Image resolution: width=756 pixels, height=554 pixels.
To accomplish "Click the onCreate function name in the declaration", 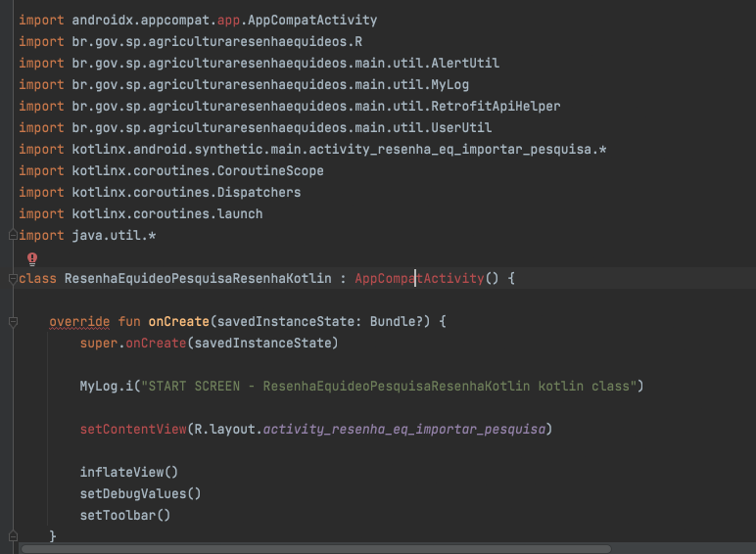I will tap(179, 322).
